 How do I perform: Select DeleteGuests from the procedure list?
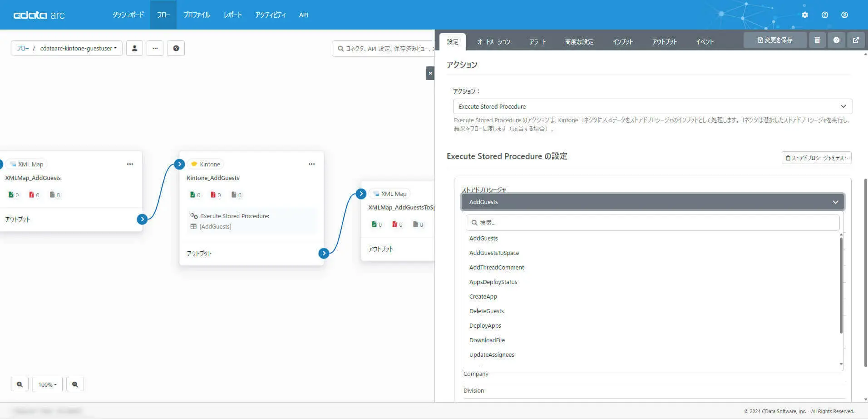click(x=487, y=311)
